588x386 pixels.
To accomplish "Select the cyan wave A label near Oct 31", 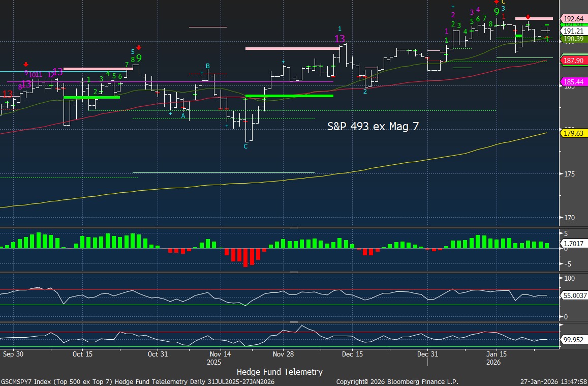I will point(183,116).
